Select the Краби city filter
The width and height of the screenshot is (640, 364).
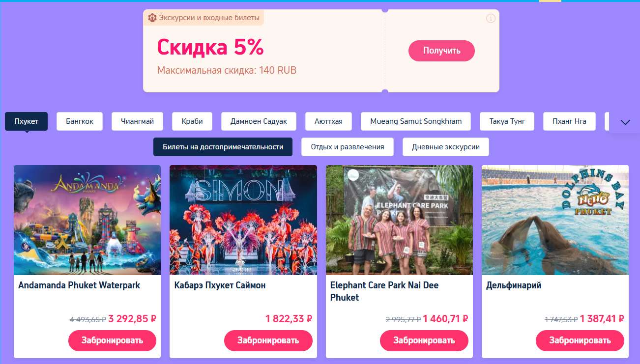coord(192,121)
